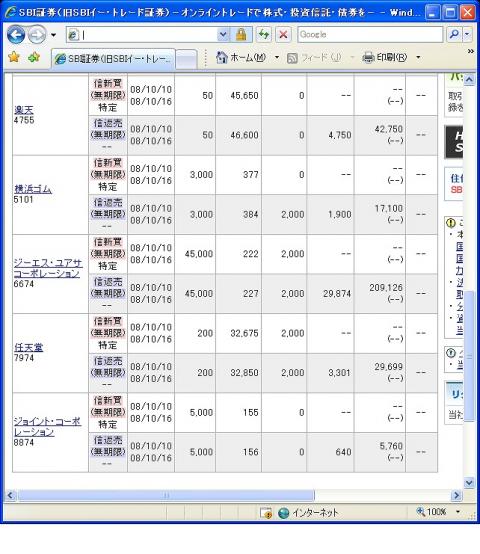
Task: Click the security padlock icon
Action: [241, 35]
